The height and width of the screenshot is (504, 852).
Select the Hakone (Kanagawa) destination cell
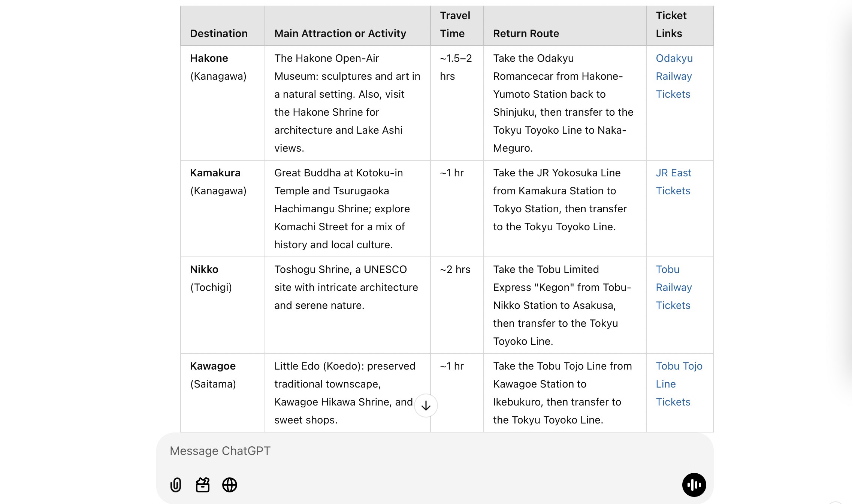coord(218,67)
